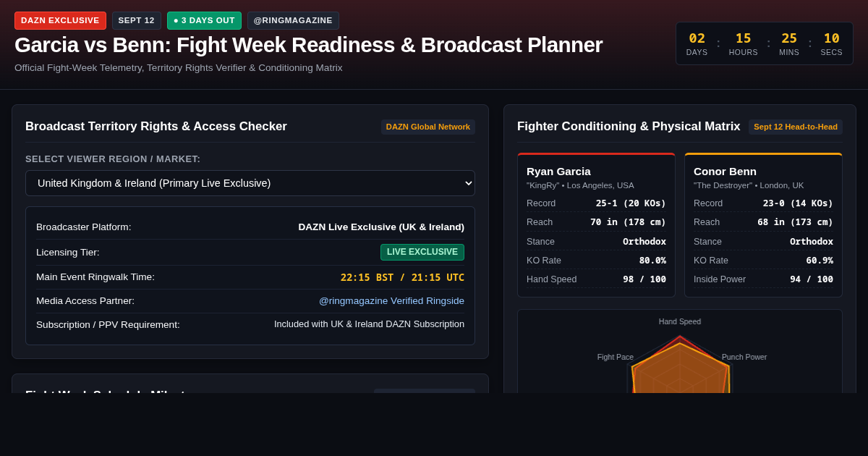This screenshot has width=868, height=456.
Task: Click the Garcia vs Benn page title
Action: [308, 45]
